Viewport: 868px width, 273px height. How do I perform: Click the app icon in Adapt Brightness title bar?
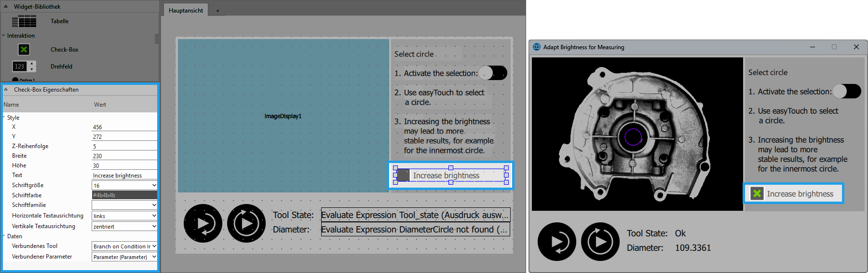coord(537,47)
